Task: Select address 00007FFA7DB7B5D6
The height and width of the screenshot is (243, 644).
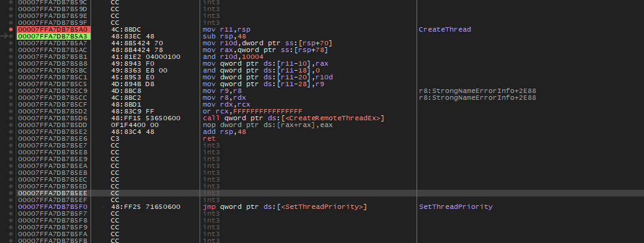Action: 53,118
